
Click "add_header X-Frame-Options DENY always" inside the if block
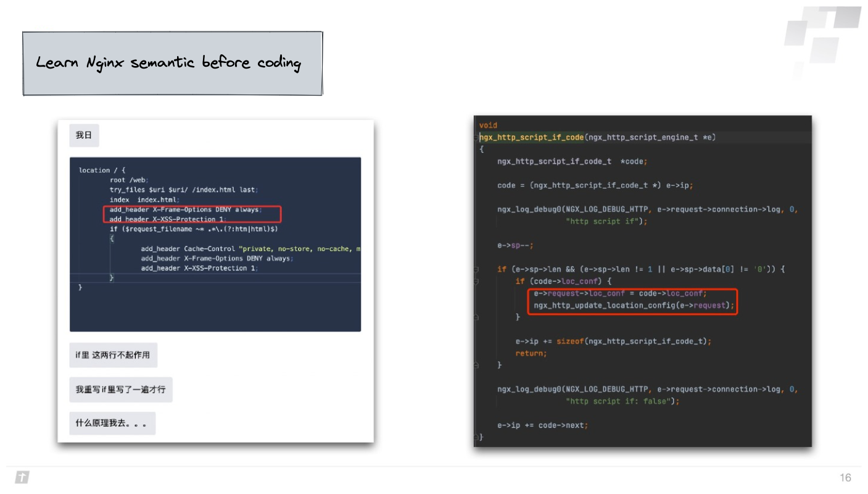point(217,258)
